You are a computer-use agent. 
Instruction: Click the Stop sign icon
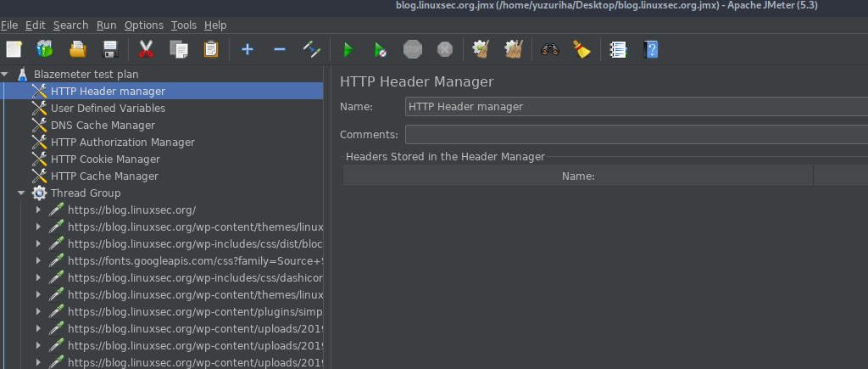413,49
